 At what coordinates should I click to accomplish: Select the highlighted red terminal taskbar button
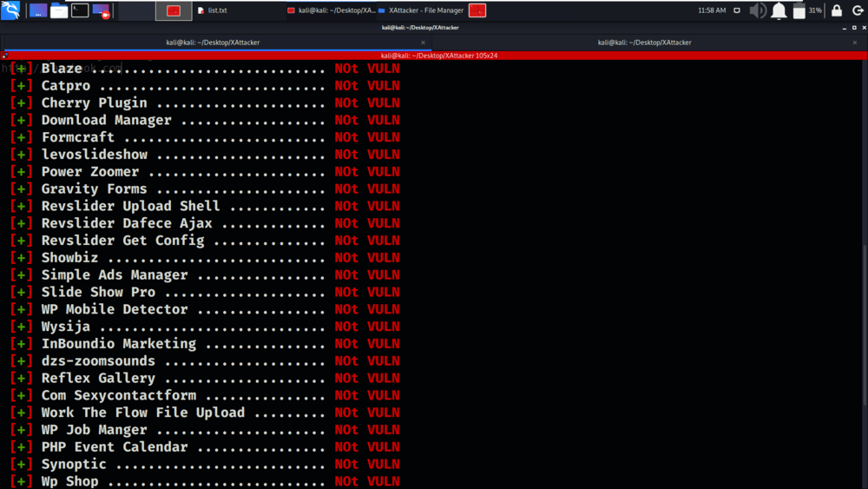pos(174,10)
